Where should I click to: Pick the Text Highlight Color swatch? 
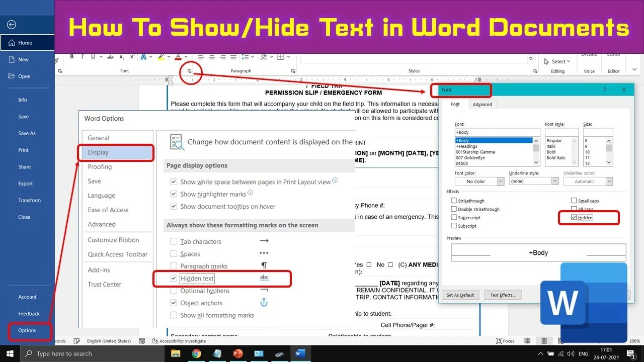click(161, 57)
